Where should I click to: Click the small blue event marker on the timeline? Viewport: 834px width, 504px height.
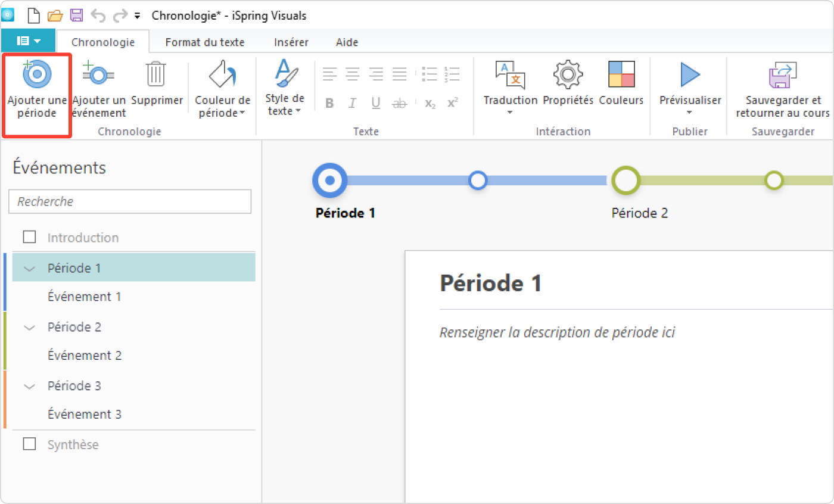(x=478, y=180)
